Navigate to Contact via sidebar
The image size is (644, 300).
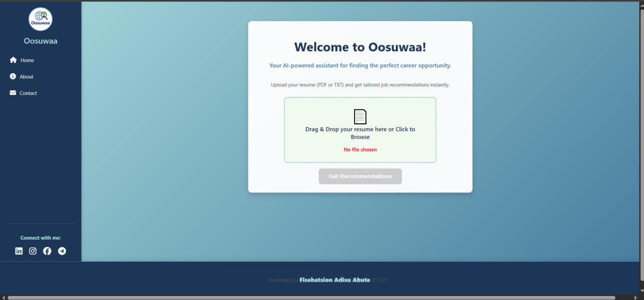pos(28,92)
